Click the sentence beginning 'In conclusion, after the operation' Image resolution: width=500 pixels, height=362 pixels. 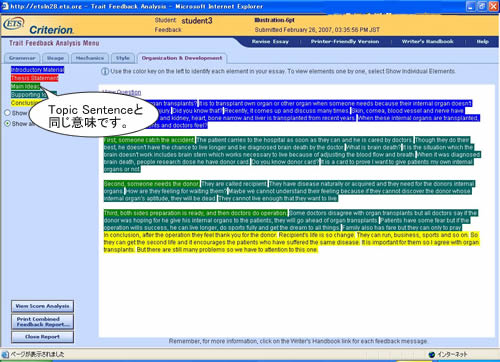(x=190, y=235)
